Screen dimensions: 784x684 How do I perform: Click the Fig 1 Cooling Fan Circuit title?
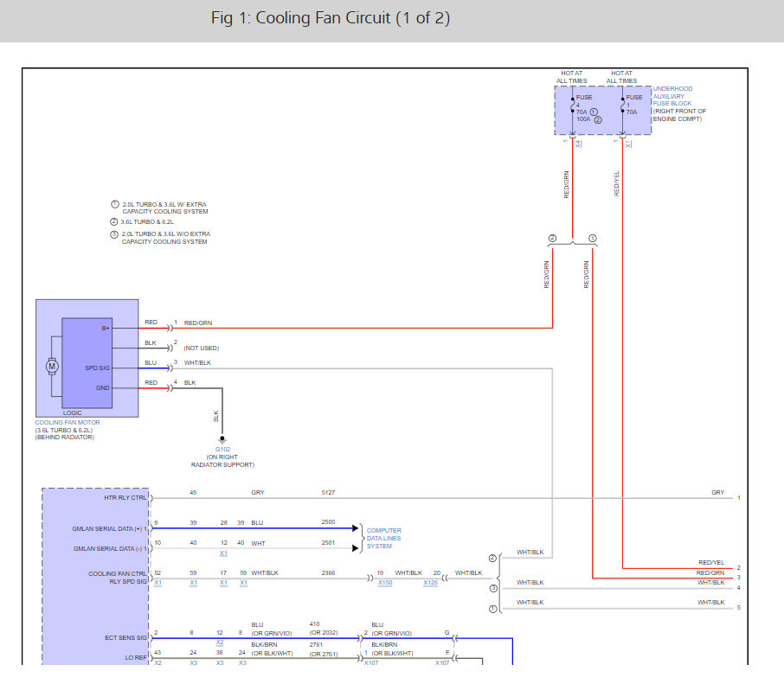pyautogui.click(x=331, y=19)
